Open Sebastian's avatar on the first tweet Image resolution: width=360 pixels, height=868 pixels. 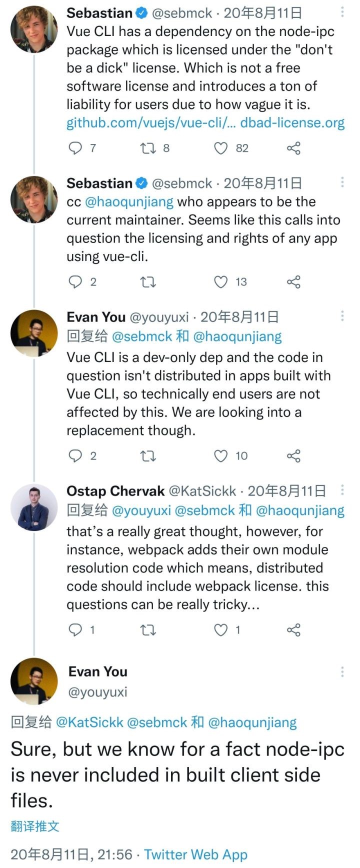point(34,29)
